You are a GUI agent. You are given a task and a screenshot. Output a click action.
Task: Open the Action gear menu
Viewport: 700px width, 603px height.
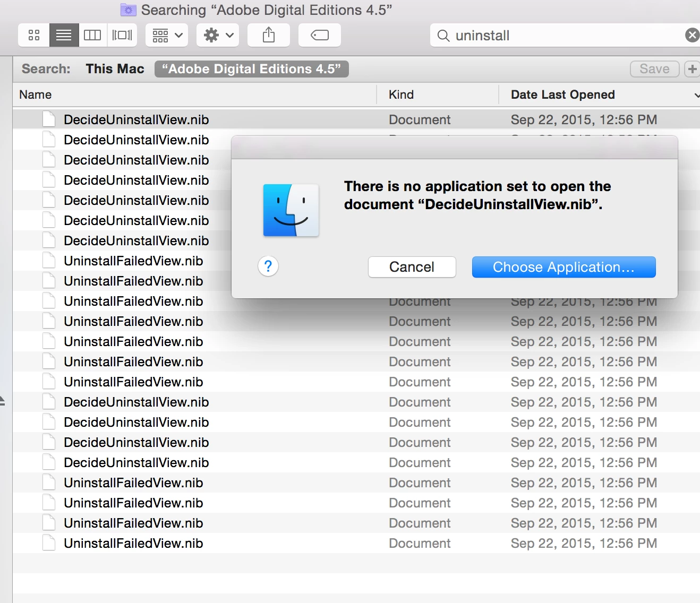click(218, 35)
